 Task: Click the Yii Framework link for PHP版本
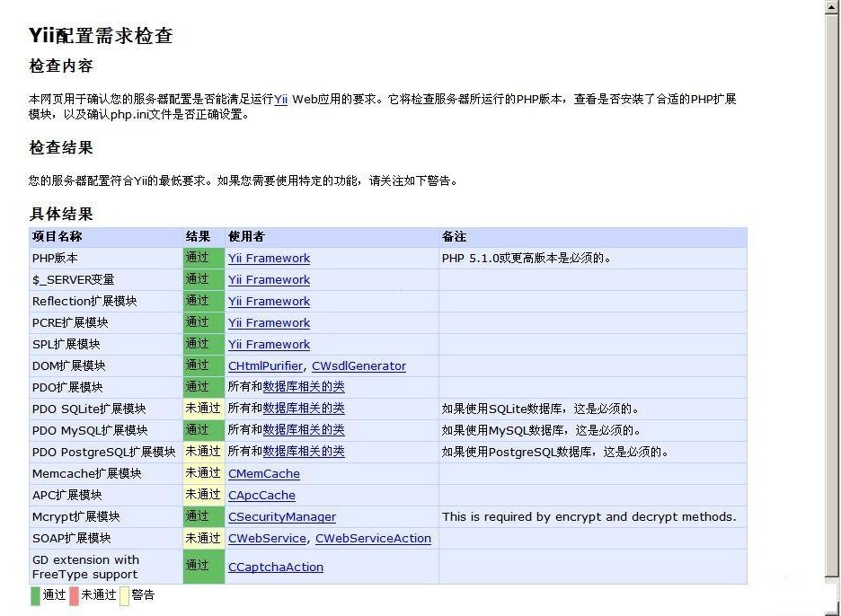[269, 258]
